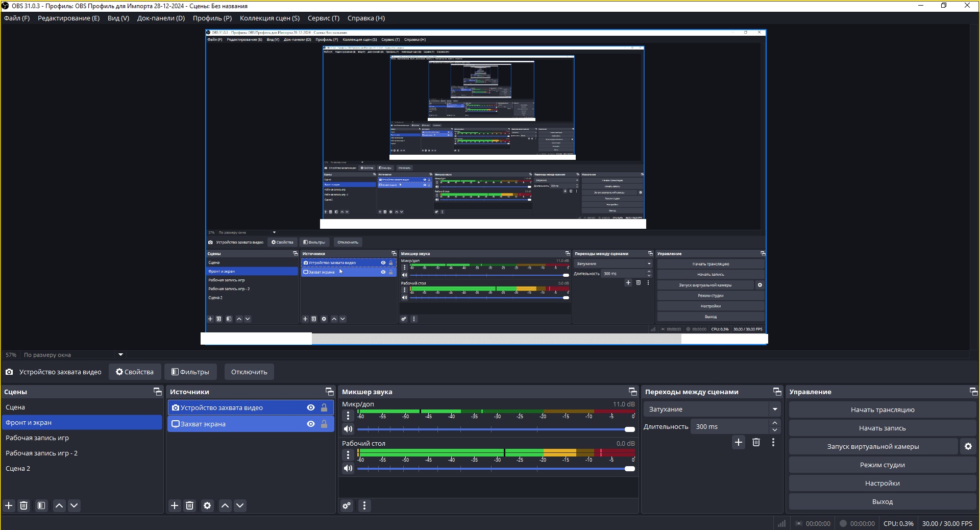The height and width of the screenshot is (530, 980).
Task: Open the Сервис menu
Action: pyautogui.click(x=324, y=18)
